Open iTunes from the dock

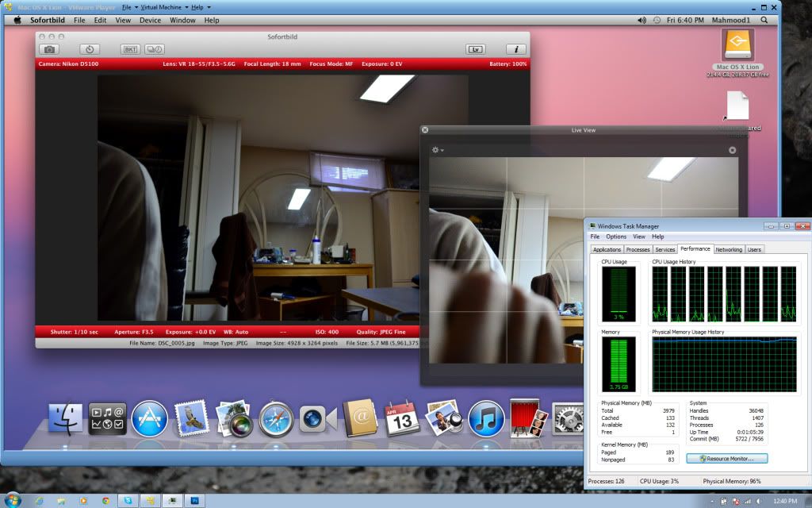click(486, 419)
